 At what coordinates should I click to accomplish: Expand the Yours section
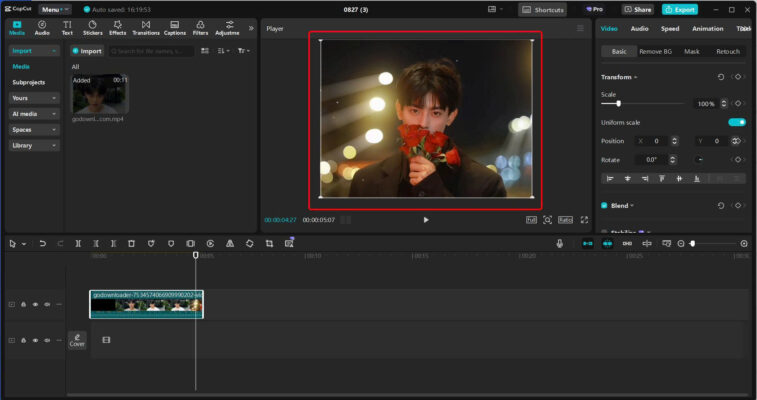tap(34, 98)
